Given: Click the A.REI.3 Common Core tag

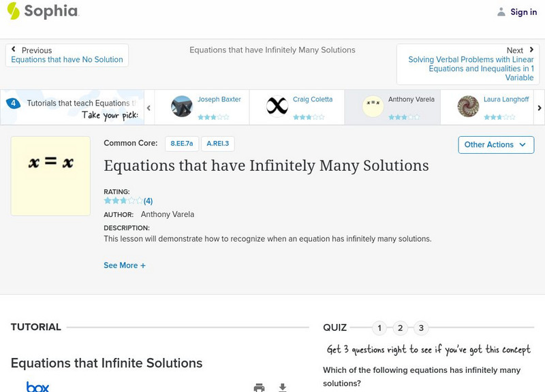Looking at the screenshot, I should (219, 144).
